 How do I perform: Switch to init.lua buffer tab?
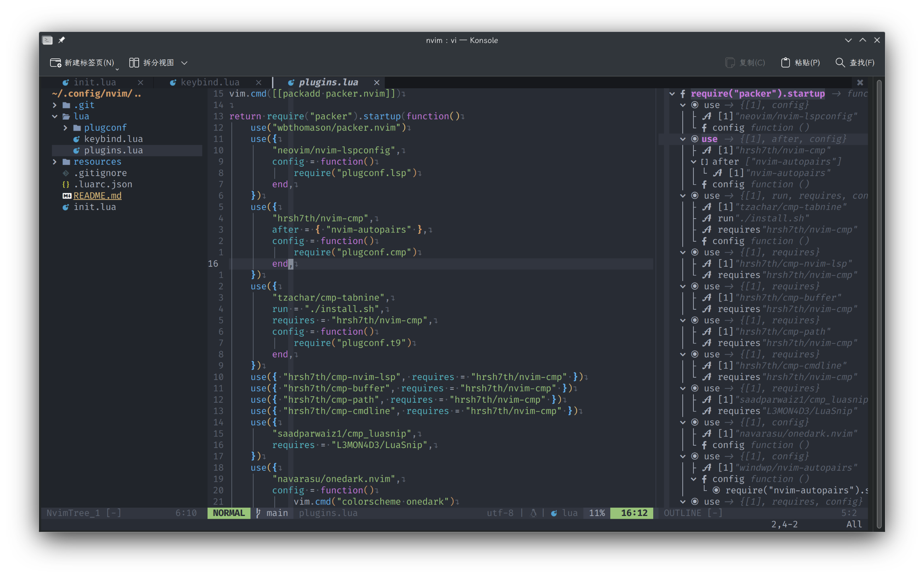coord(95,82)
